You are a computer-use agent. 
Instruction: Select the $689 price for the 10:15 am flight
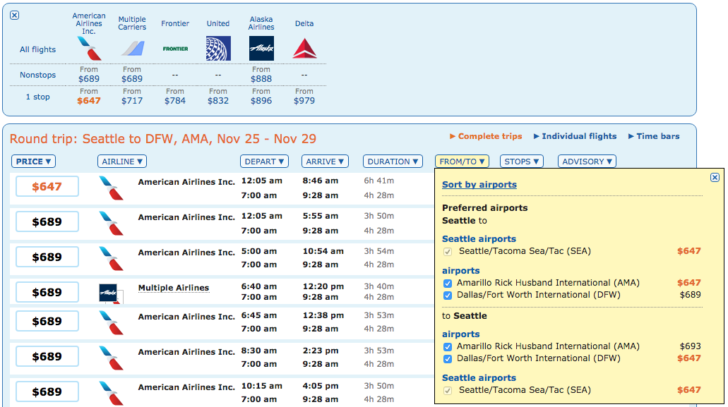47,392
